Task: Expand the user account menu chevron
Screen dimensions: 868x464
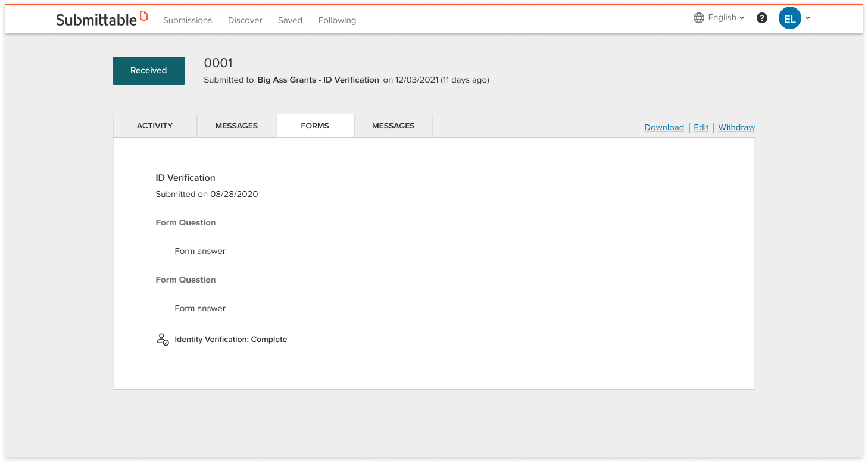Action: click(x=808, y=18)
